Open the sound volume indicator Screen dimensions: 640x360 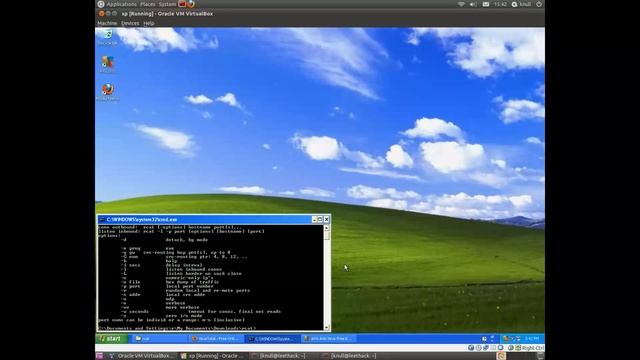pyautogui.click(x=473, y=4)
